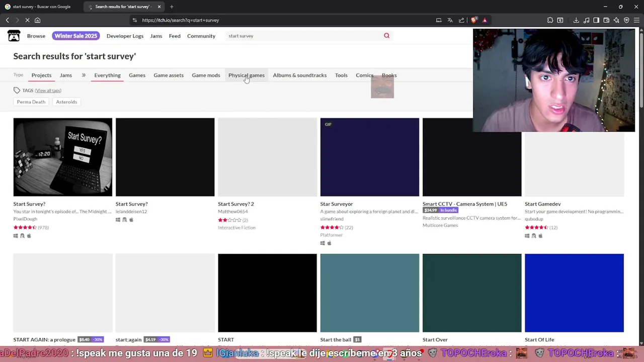
Task: Open the translate page icon in address bar
Action: [x=450, y=20]
